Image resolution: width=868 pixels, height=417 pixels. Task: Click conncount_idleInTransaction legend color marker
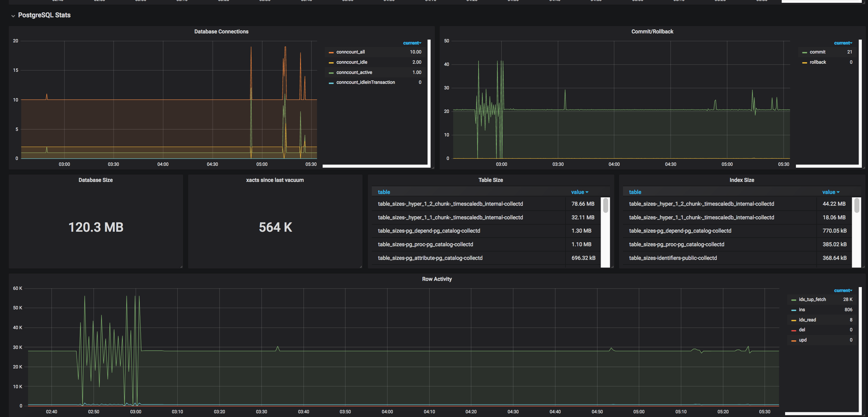click(x=331, y=83)
